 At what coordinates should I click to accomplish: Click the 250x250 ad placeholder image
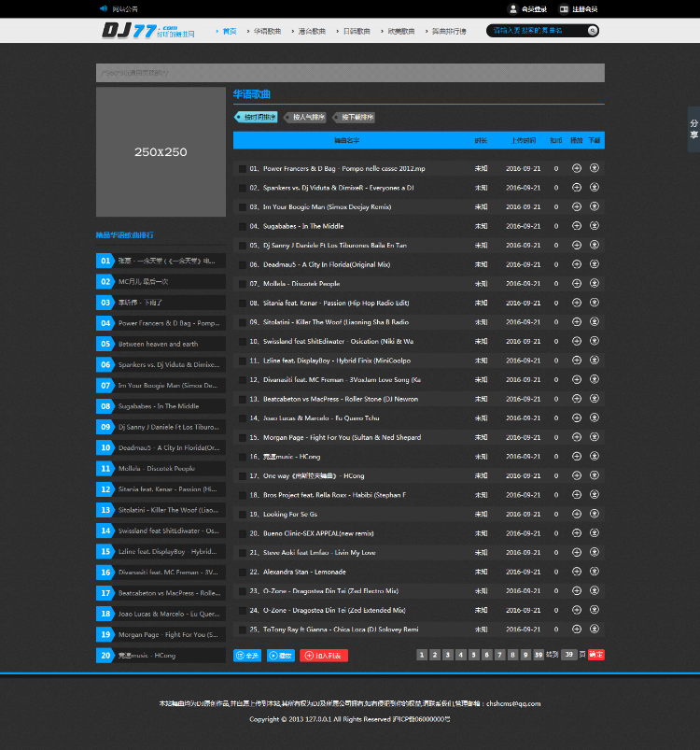(161, 151)
